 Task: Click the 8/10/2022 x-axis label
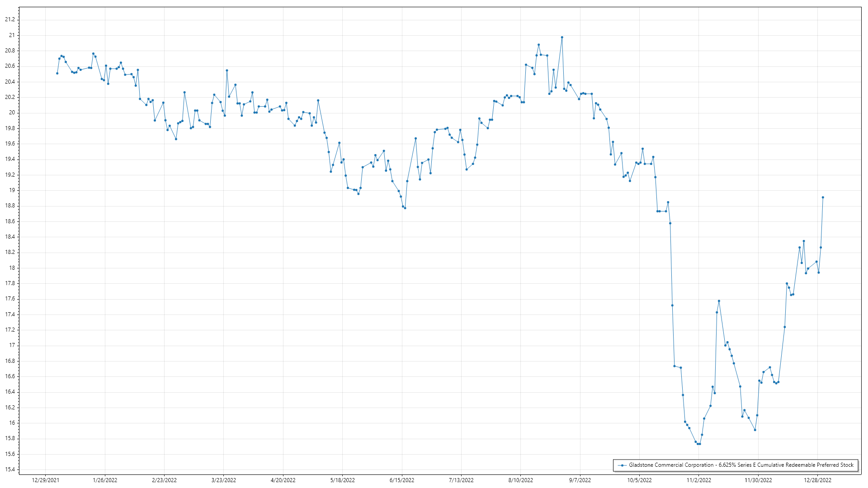pyautogui.click(x=521, y=480)
